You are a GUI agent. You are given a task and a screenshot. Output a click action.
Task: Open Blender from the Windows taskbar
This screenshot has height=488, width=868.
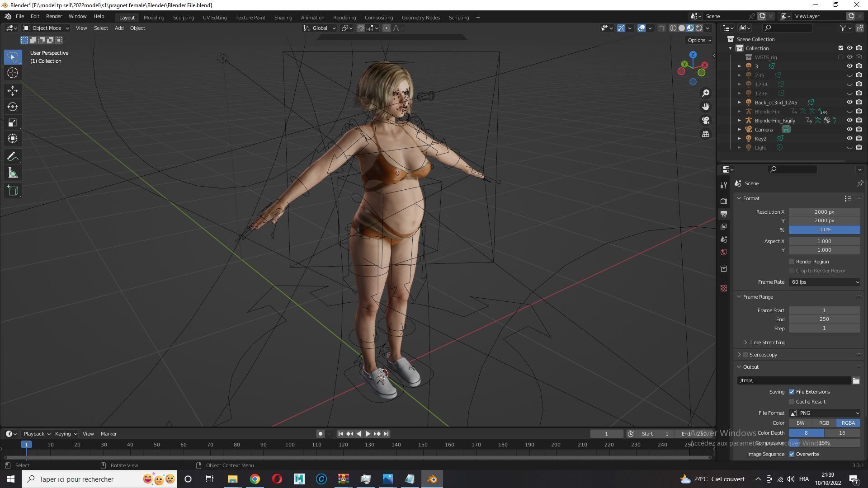(432, 479)
